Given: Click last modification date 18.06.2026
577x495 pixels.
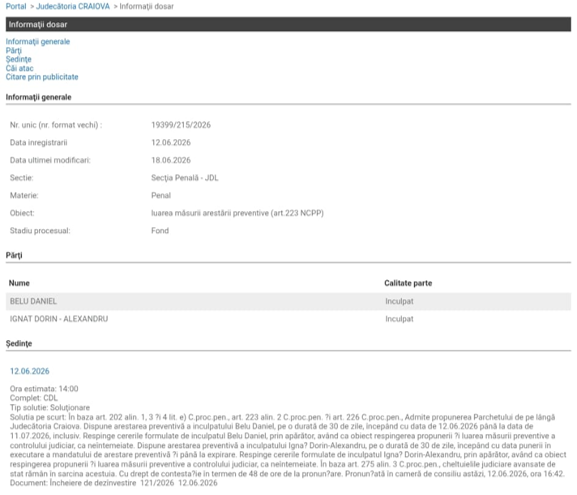Looking at the screenshot, I should coord(171,160).
